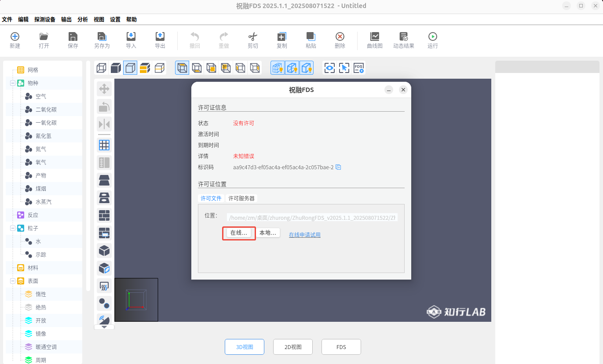The height and width of the screenshot is (364, 603).
Task: Switch to front-face cube view
Action: 211,68
